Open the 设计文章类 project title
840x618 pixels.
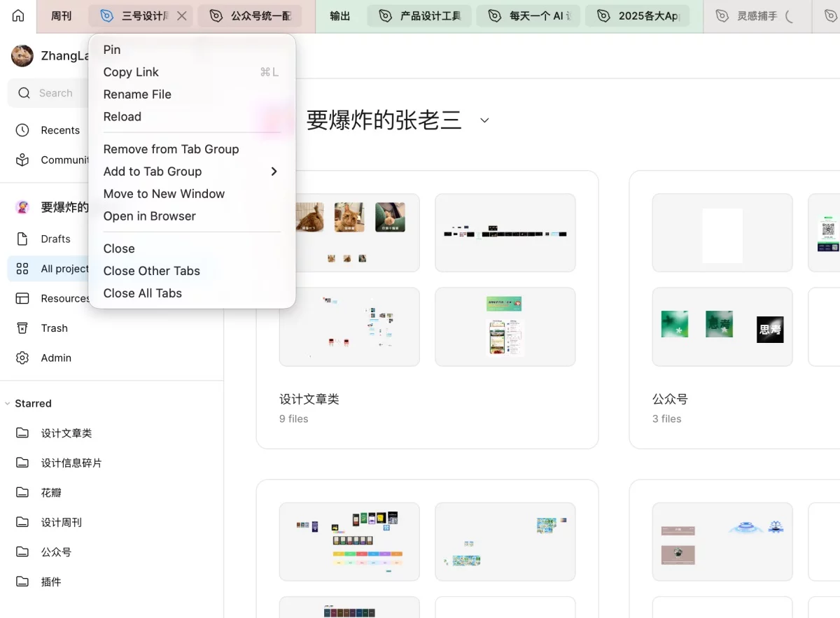click(x=309, y=399)
